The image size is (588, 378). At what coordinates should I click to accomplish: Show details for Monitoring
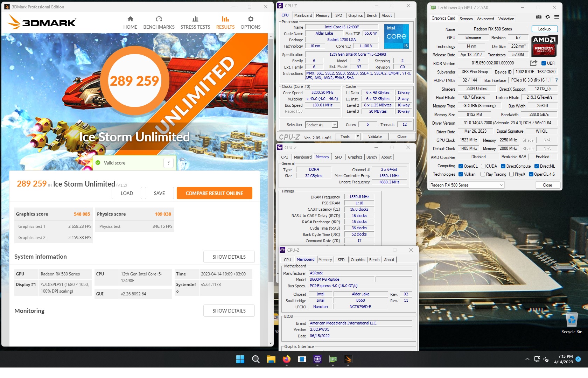coord(229,311)
